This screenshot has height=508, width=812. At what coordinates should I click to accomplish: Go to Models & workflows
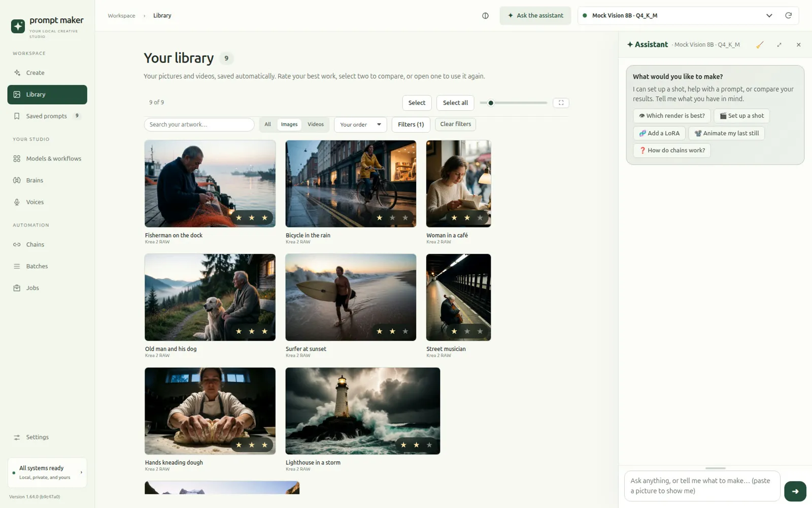[47, 158]
